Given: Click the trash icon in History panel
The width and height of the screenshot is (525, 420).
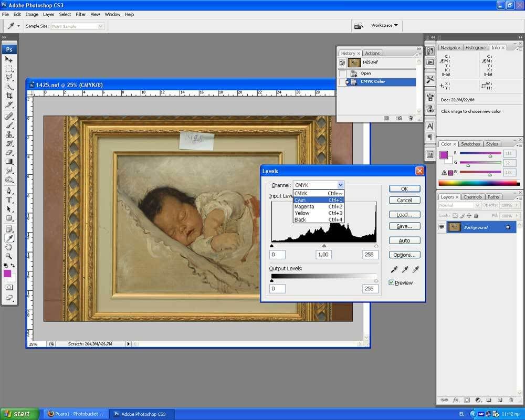Looking at the screenshot, I should coord(412,118).
